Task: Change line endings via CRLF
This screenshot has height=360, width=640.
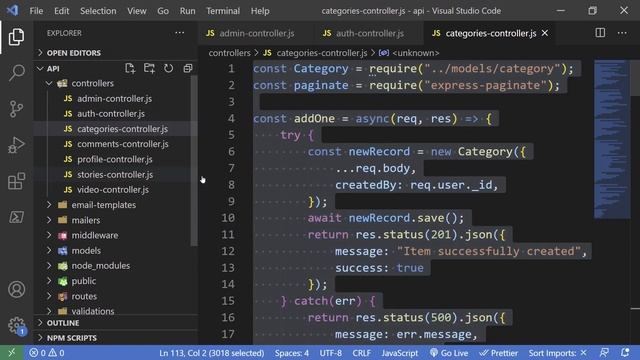Action: point(362,353)
